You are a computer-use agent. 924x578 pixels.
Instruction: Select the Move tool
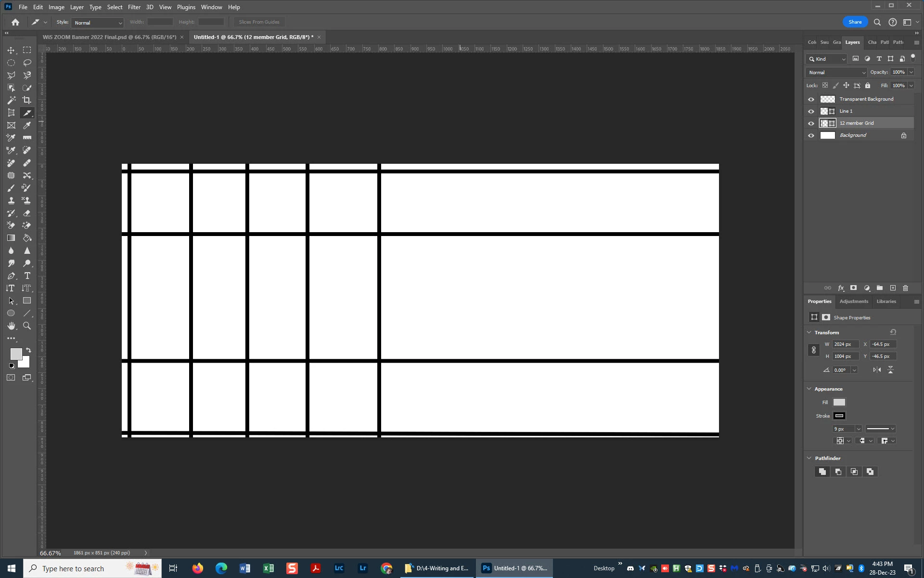[11, 50]
